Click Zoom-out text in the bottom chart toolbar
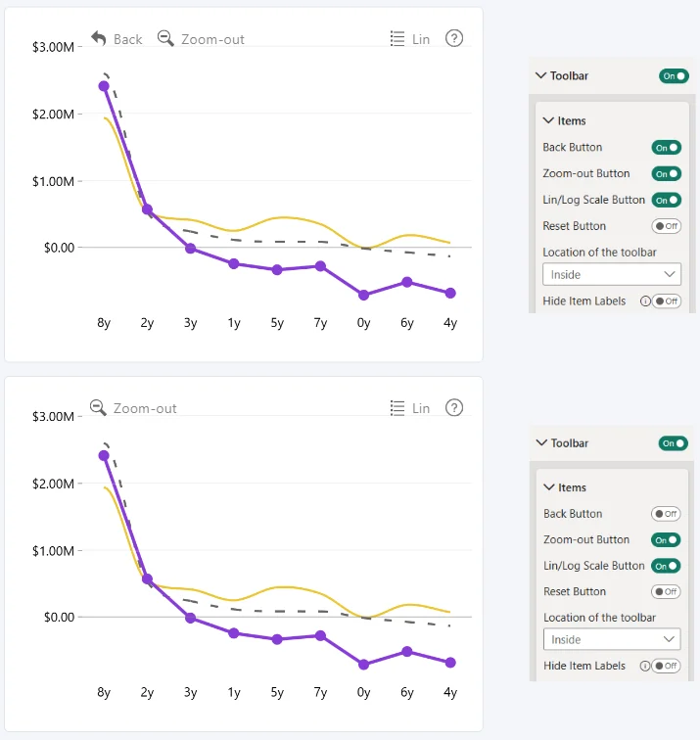700x740 pixels. [x=145, y=409]
